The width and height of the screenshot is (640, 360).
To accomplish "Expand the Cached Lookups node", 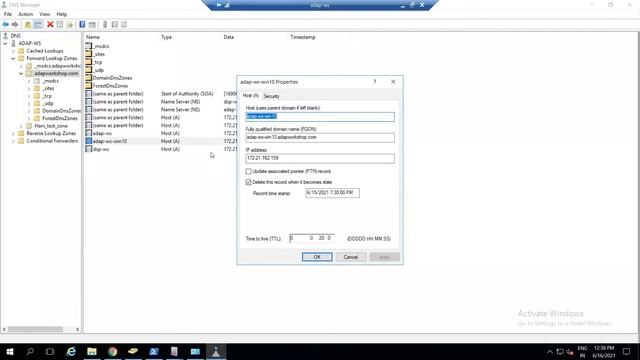I will pyautogui.click(x=13, y=51).
